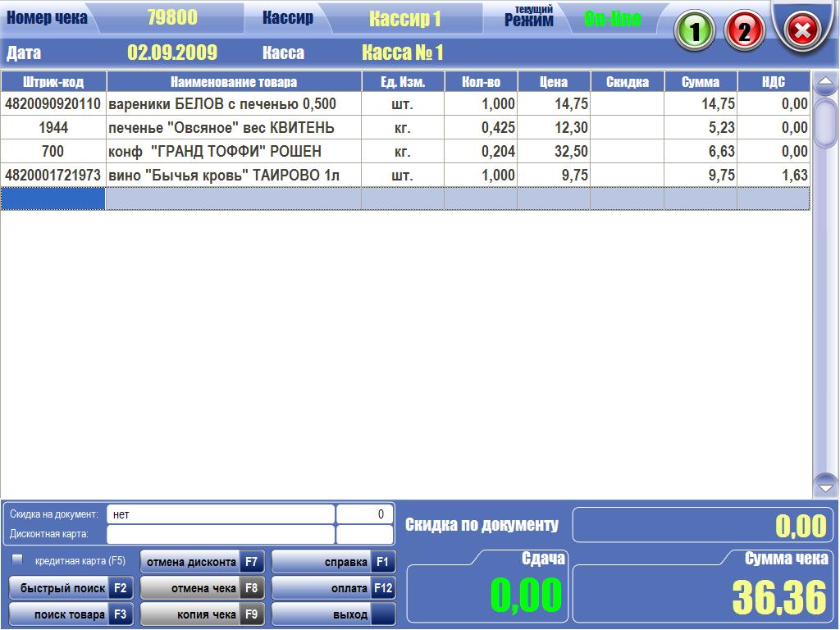
Task: Click the red X close icon
Action: pos(802,30)
